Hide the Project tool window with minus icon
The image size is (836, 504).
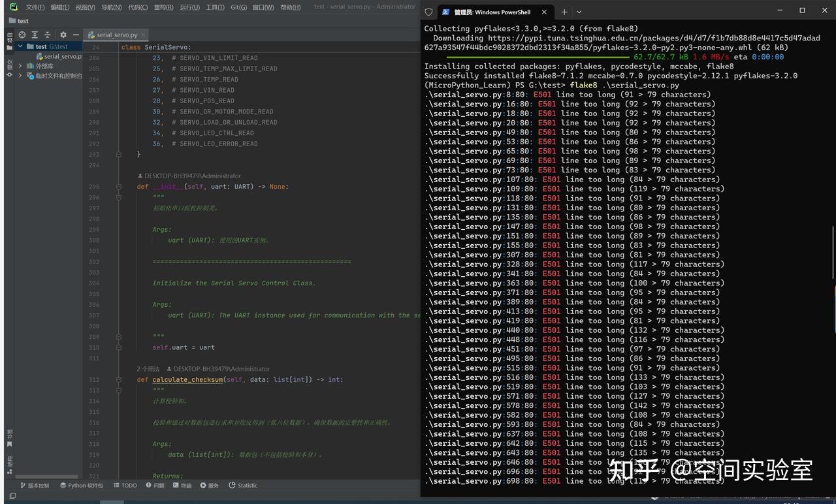[76, 35]
